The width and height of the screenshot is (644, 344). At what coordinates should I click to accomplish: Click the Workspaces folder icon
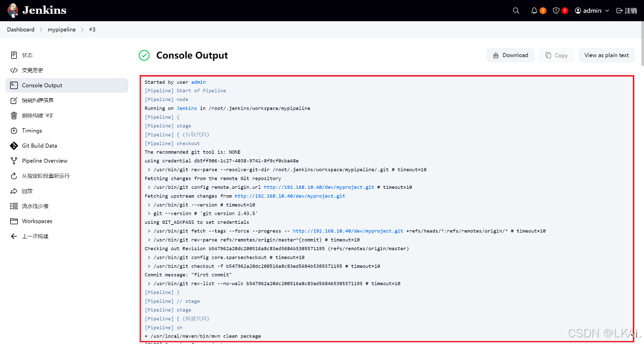14,221
